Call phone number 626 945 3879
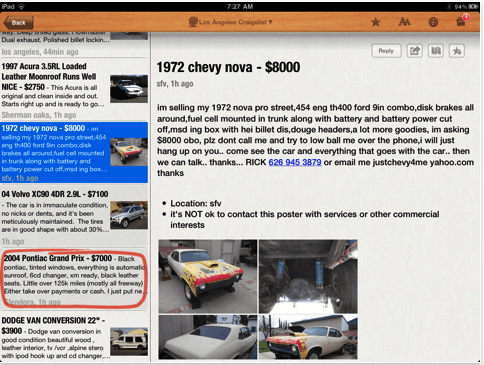This screenshot has height=365, width=484. (x=295, y=162)
